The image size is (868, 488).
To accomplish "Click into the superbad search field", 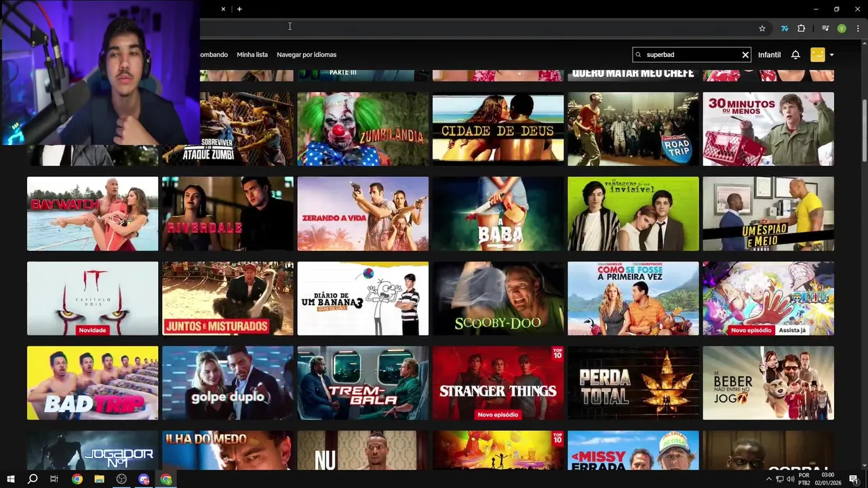I will click(x=692, y=55).
